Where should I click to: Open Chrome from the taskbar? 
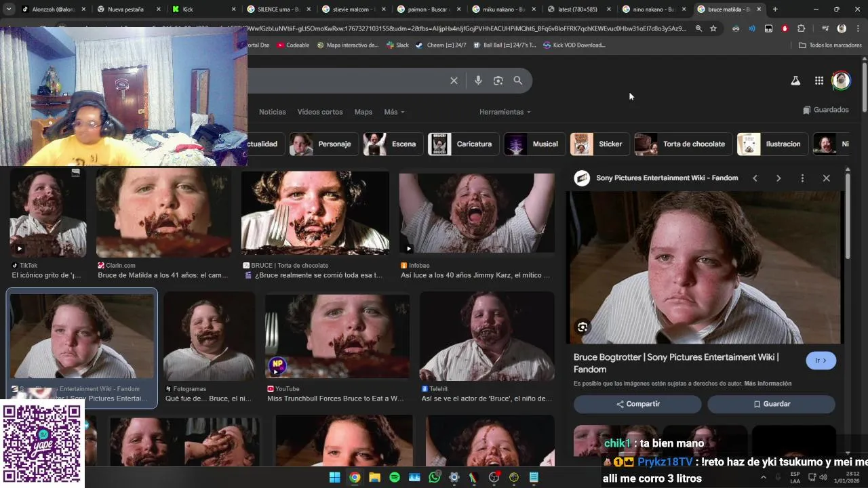point(355,477)
